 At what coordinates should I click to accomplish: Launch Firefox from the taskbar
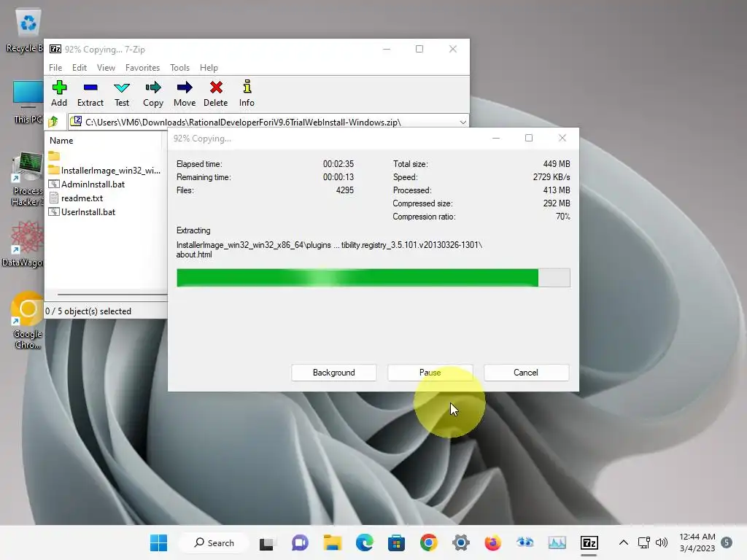pyautogui.click(x=492, y=542)
